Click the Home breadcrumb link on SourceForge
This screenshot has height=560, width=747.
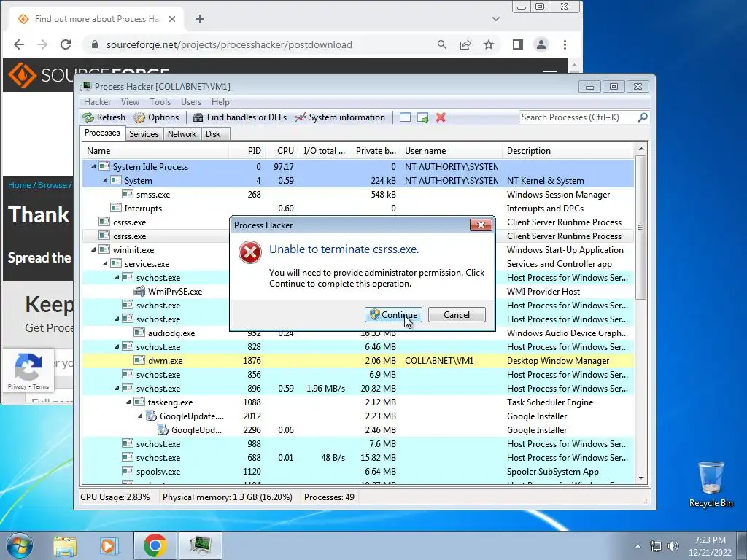coord(20,185)
